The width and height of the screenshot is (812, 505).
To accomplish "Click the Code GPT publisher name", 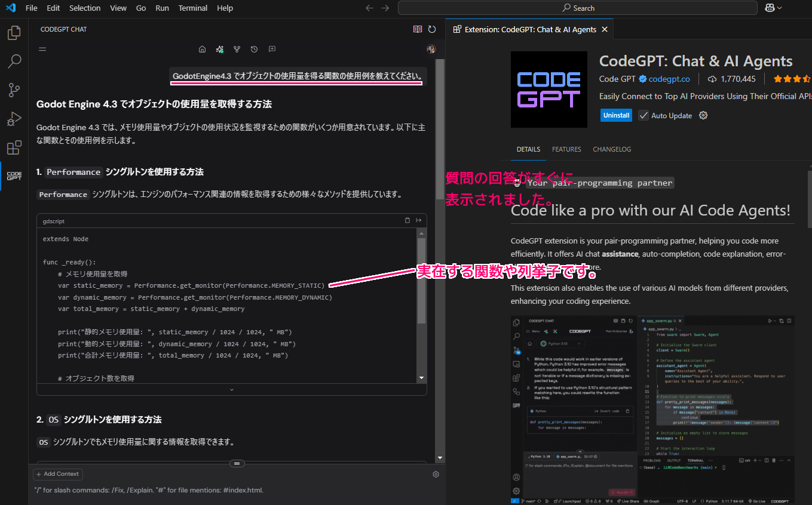I will point(617,79).
